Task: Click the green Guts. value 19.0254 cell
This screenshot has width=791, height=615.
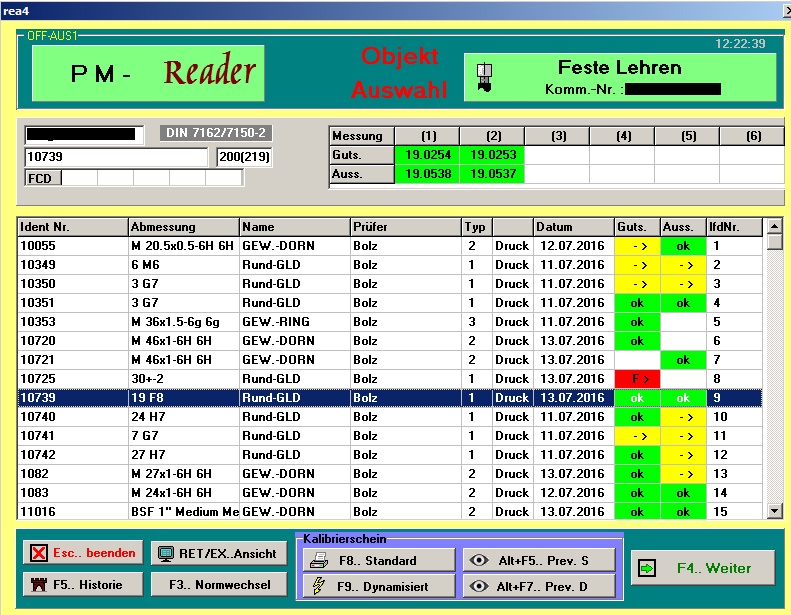Action: [427, 156]
